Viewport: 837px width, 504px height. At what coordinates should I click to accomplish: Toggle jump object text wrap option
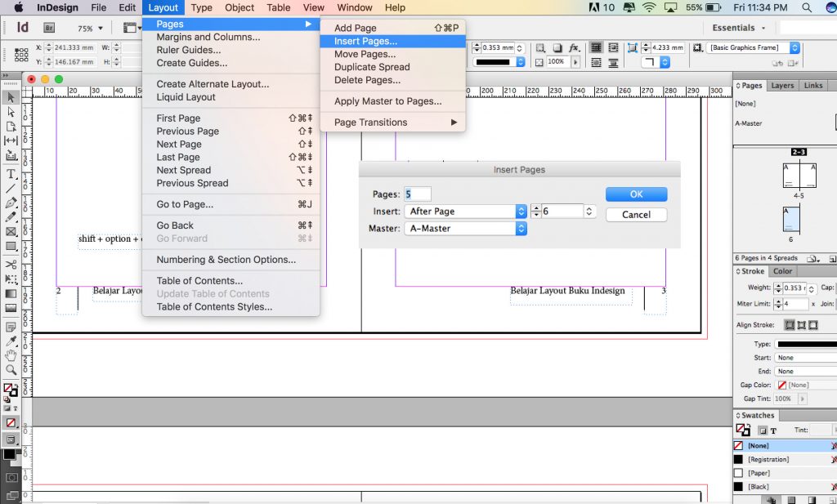(x=613, y=63)
